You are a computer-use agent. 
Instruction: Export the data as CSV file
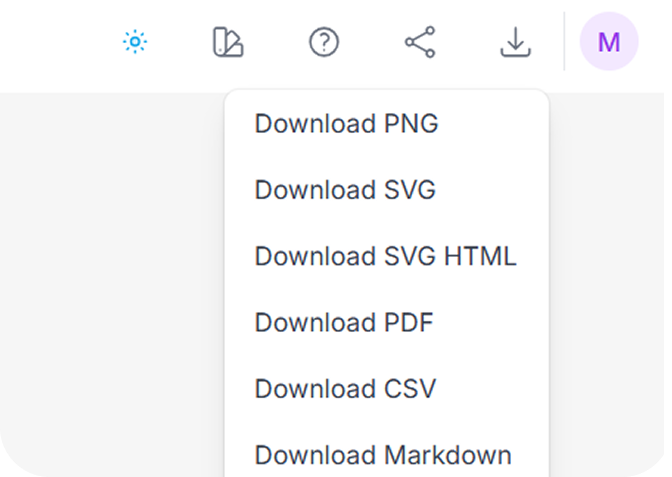(x=345, y=388)
